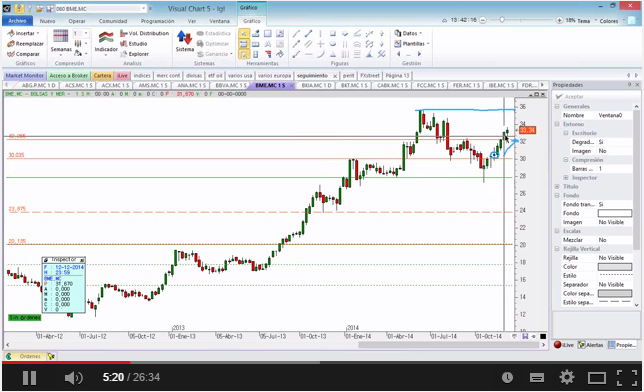Select the thick trend line drawing figure
The image size is (644, 392).
click(308, 34)
